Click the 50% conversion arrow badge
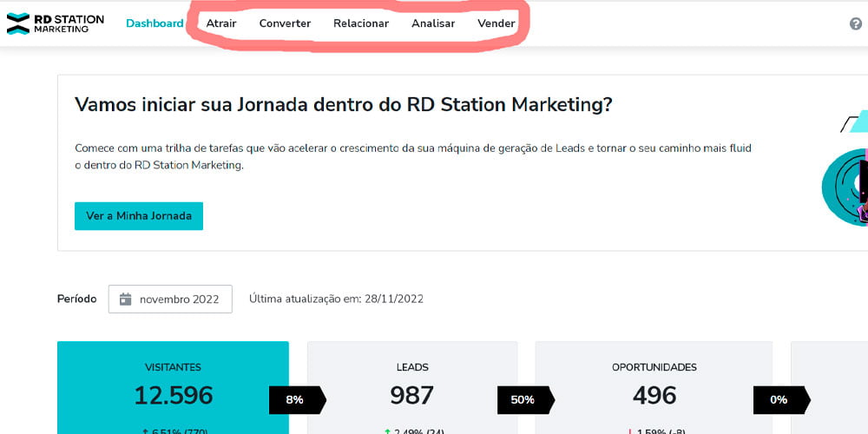 [x=526, y=399]
